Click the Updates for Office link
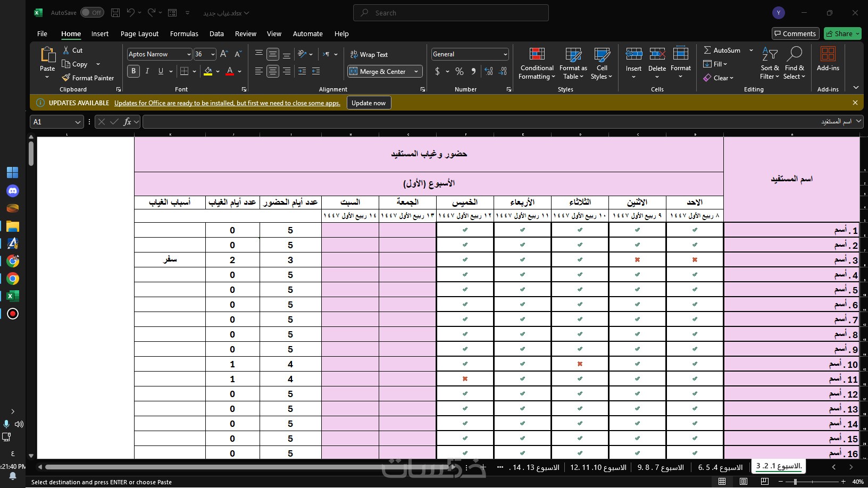Screen dimensions: 868x488 [x=227, y=103]
